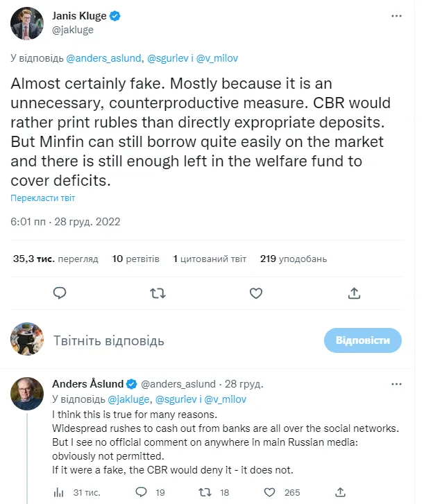
Task: Open the more options menu on Janis Kluge's tweet
Action: point(396,15)
